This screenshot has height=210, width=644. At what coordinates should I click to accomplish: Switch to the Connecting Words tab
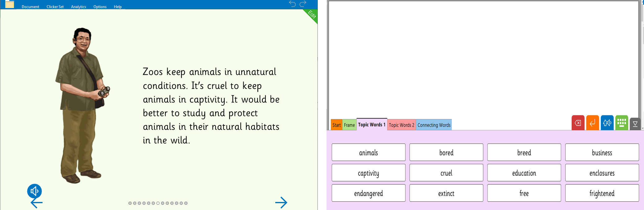click(x=434, y=125)
